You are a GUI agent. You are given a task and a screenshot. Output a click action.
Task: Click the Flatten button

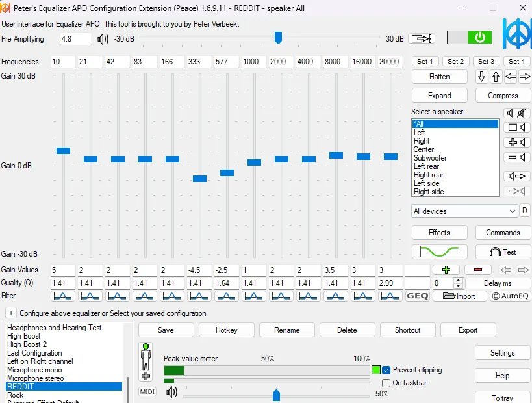click(x=439, y=77)
